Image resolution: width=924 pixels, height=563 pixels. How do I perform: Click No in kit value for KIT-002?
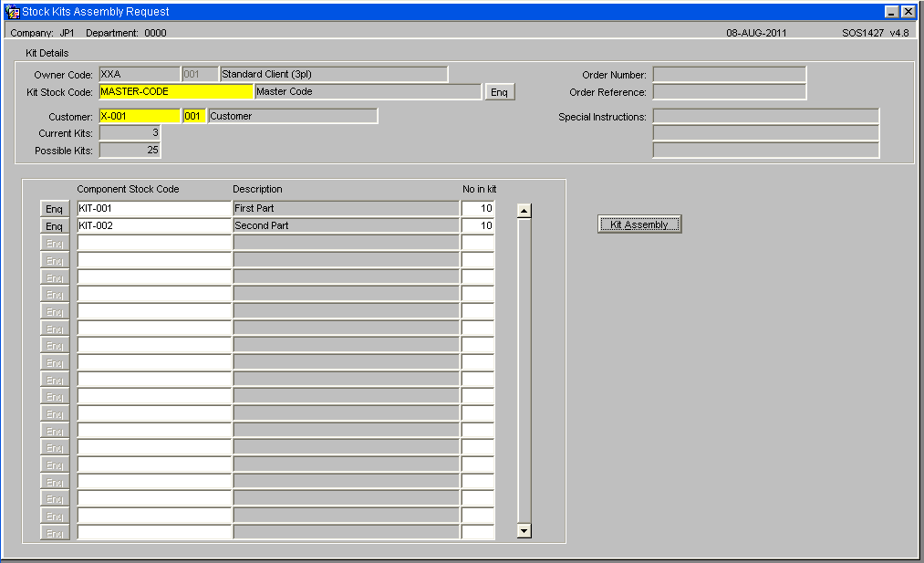pyautogui.click(x=478, y=225)
